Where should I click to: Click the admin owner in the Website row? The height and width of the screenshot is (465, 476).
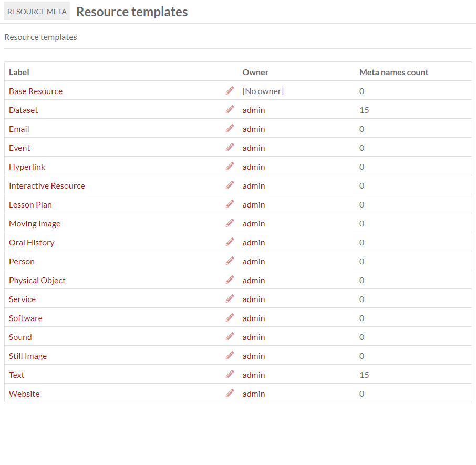253,394
